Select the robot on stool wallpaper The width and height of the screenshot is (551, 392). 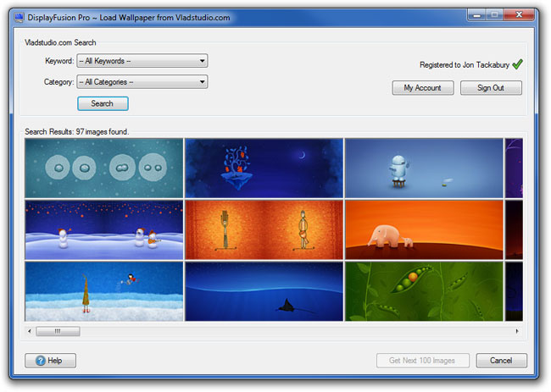point(424,168)
